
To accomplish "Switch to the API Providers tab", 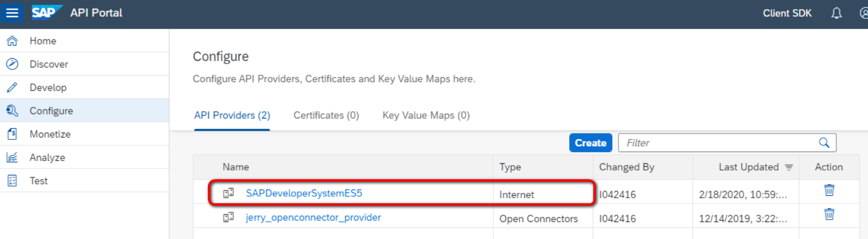I will (232, 116).
